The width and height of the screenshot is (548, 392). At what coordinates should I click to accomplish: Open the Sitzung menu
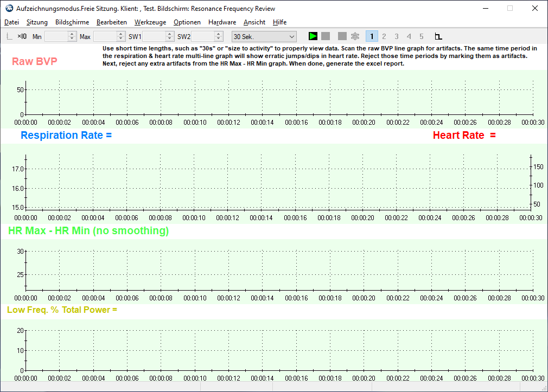pyautogui.click(x=37, y=22)
